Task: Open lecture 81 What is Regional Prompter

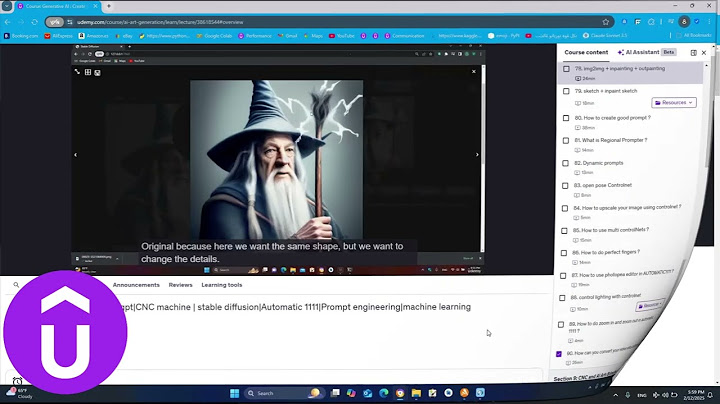Action: (x=611, y=140)
